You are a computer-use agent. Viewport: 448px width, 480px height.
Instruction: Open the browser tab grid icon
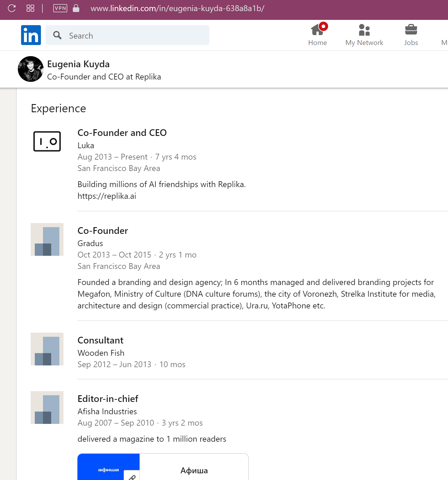coord(30,8)
